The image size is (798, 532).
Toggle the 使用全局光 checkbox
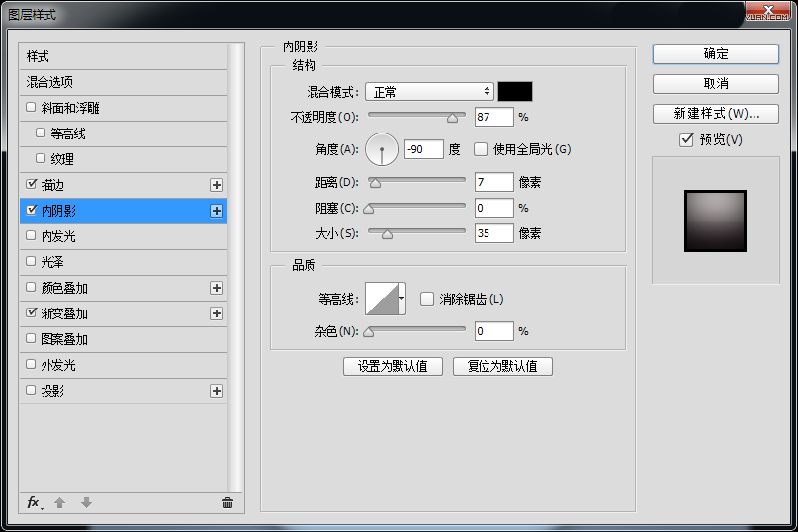click(482, 149)
